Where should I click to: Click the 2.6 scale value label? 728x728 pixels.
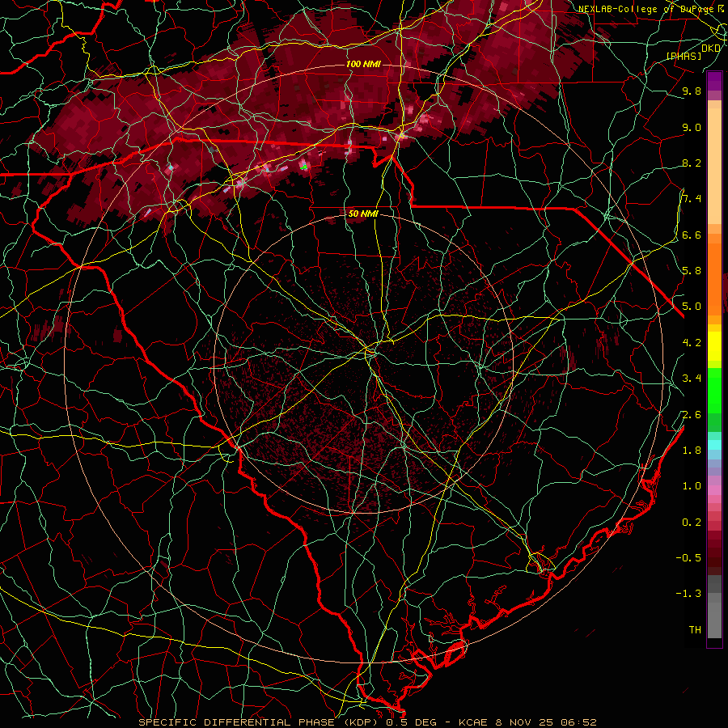click(692, 414)
